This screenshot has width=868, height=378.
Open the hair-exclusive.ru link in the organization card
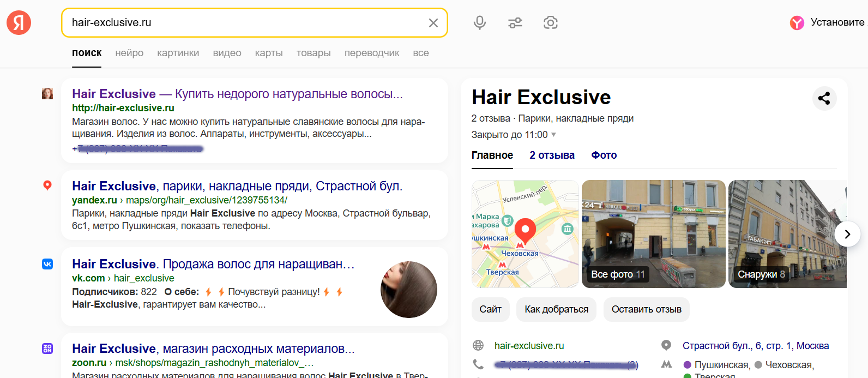click(x=529, y=346)
